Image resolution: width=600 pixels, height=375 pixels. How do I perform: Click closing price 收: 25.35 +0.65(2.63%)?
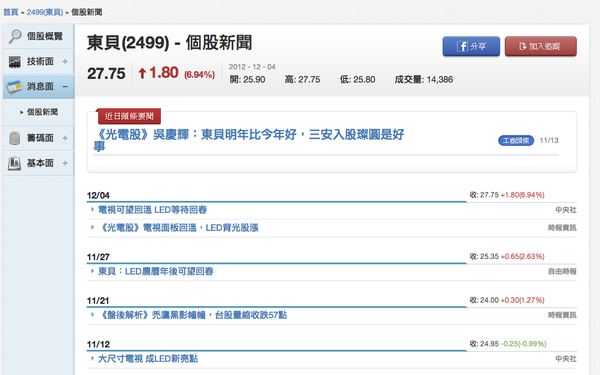tap(507, 256)
